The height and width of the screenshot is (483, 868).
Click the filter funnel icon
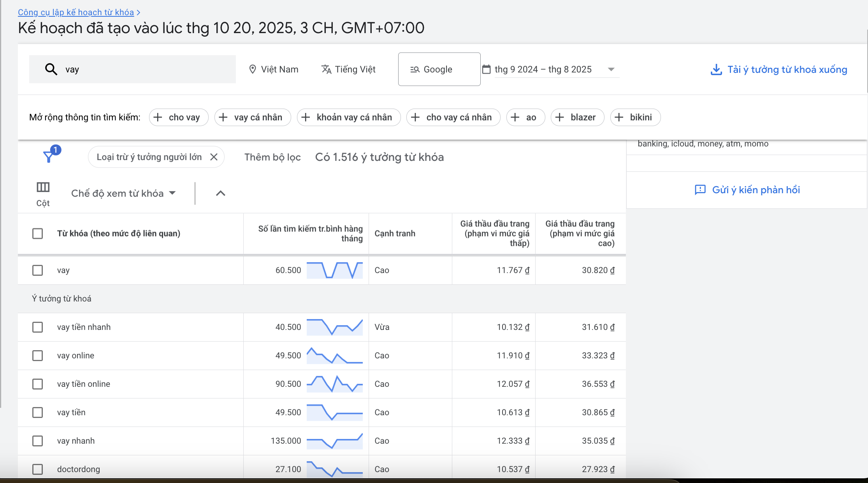tap(49, 157)
